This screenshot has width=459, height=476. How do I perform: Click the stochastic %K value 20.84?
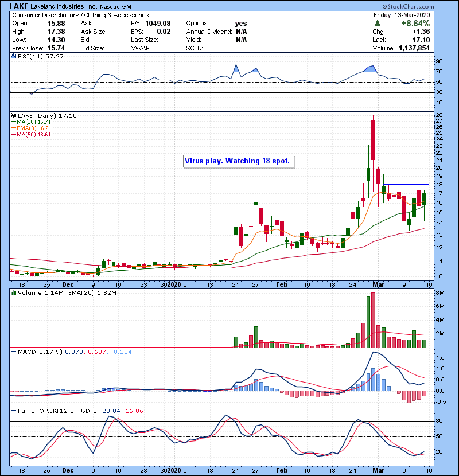click(111, 411)
